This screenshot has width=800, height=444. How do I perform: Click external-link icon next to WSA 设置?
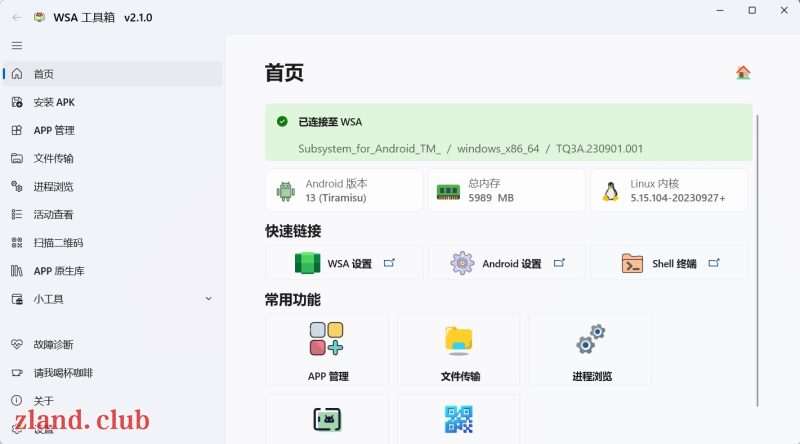pos(389,263)
